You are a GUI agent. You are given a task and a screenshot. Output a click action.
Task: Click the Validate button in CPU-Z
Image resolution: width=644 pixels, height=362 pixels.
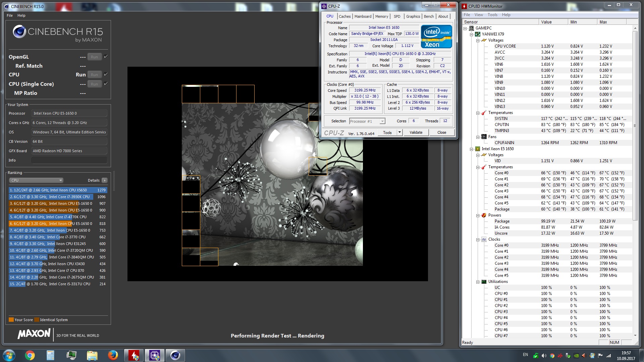416,132
